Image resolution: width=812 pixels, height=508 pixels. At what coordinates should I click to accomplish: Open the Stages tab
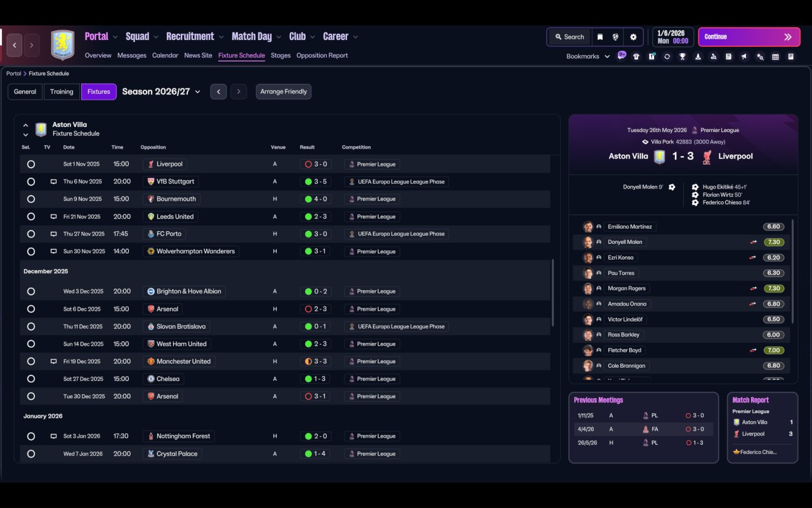click(280, 55)
